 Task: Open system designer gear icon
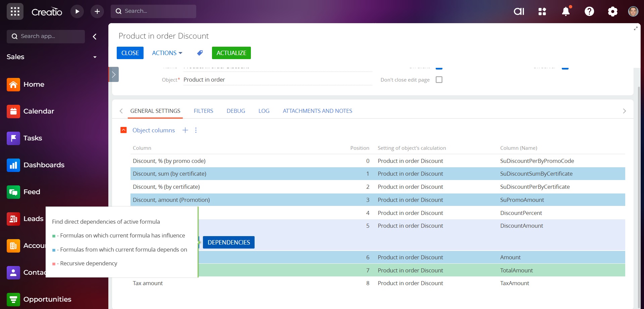pos(612,11)
